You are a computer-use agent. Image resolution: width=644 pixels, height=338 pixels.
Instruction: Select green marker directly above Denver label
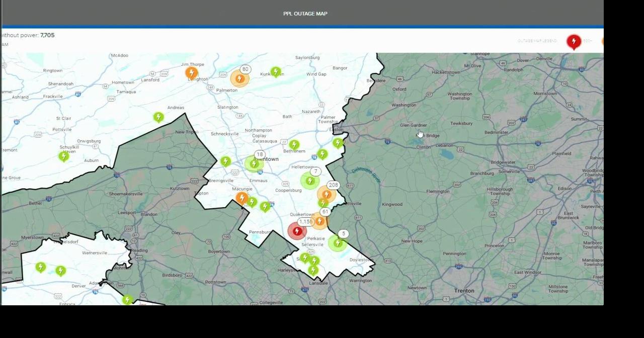[60, 271]
